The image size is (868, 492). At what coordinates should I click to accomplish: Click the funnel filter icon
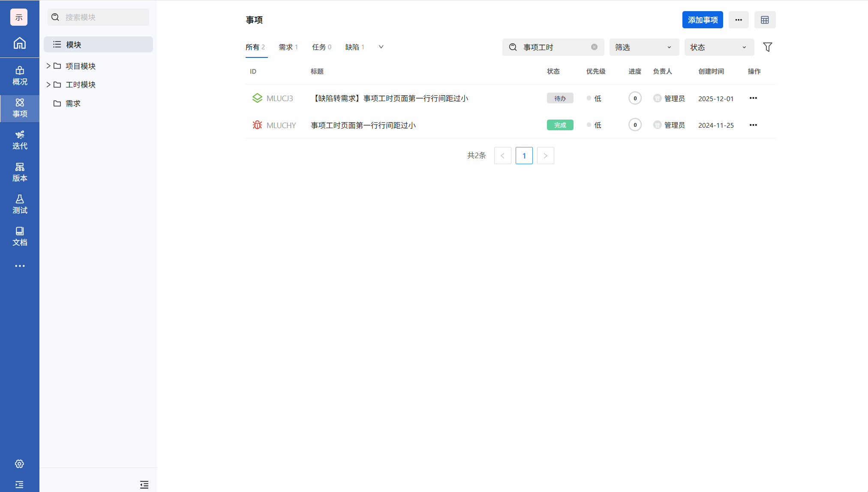pos(767,47)
